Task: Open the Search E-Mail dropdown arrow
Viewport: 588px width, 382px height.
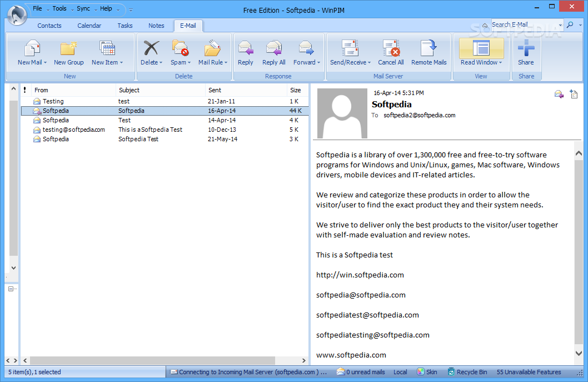Action: 560,25
